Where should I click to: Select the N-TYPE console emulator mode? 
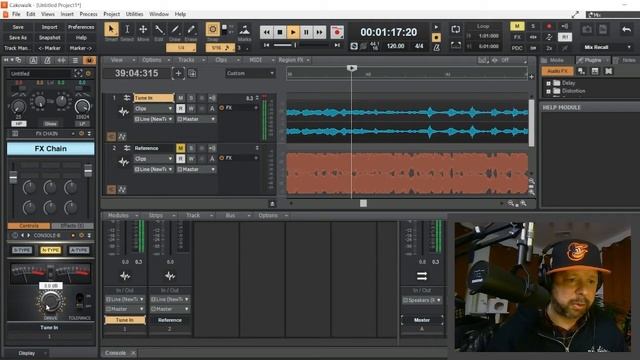(51, 250)
